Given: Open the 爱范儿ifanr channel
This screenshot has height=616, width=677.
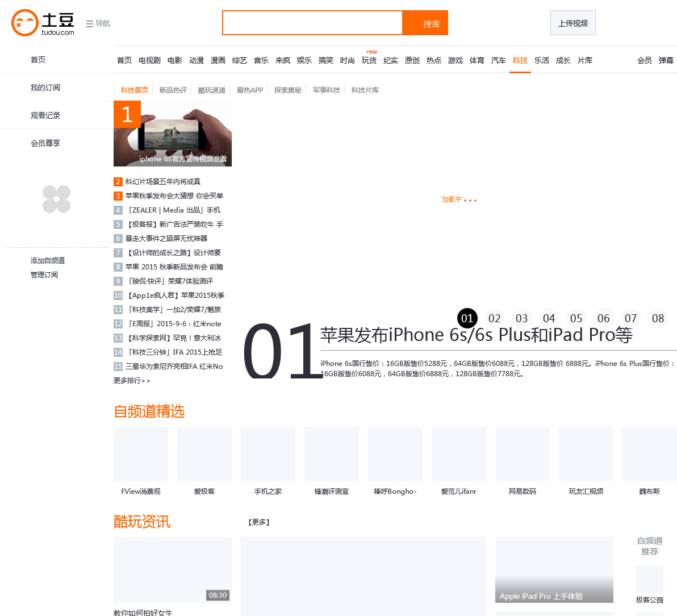Looking at the screenshot, I should pos(459,454).
